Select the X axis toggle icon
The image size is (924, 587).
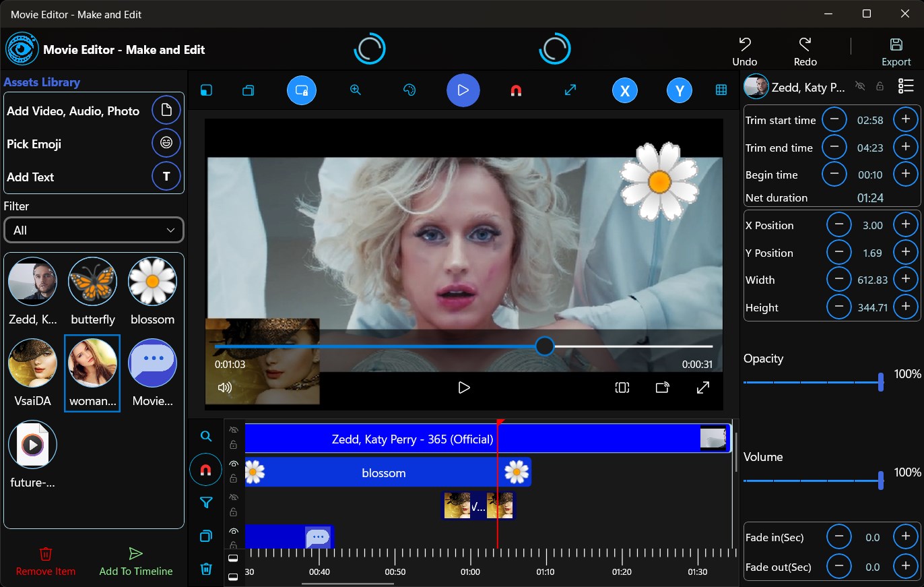tap(624, 90)
